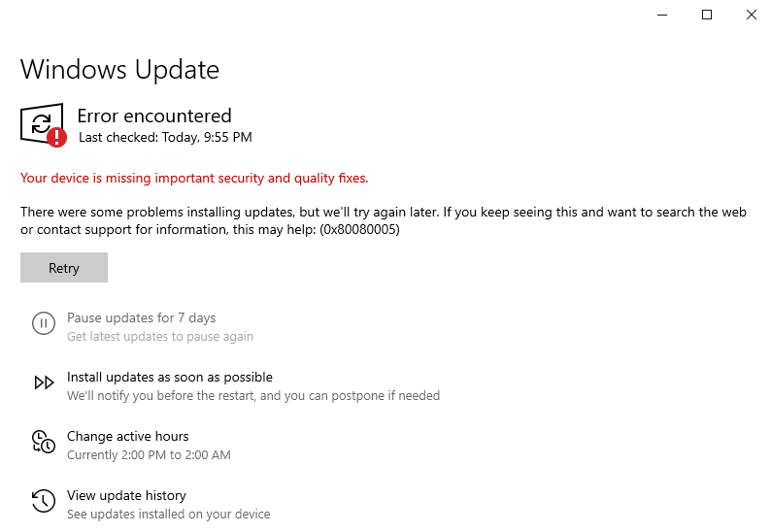Choose Install updates as soon as possible
This screenshot has height=532, width=771.
click(169, 378)
